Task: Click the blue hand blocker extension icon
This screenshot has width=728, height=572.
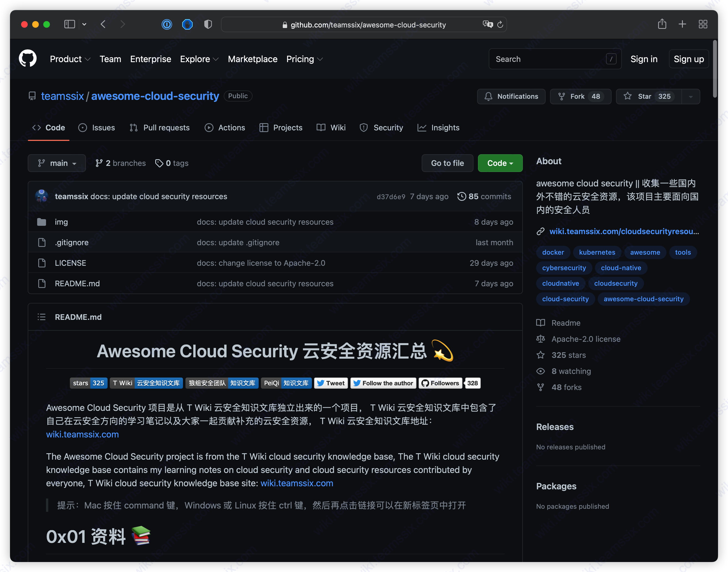Action: click(187, 24)
